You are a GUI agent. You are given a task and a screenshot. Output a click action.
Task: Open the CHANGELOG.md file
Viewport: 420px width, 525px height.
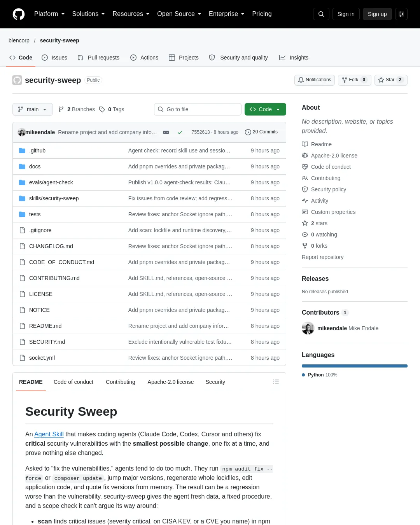pos(51,246)
